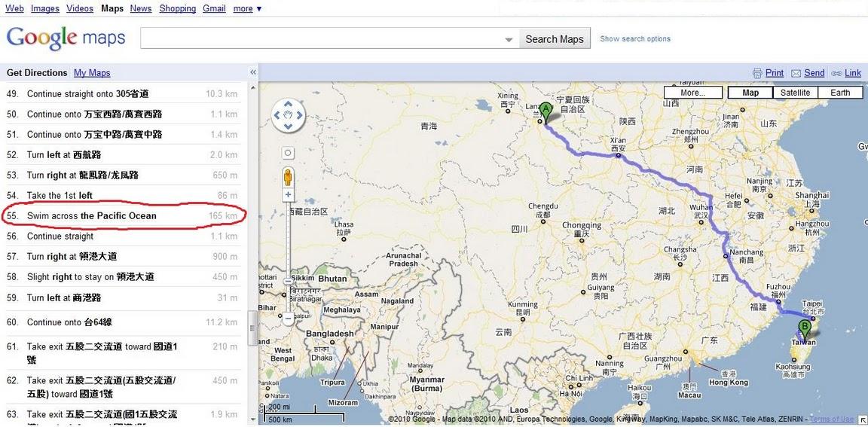Click green marker B at Taiwan
Image resolution: width=868 pixels, height=427 pixels.
tap(805, 330)
